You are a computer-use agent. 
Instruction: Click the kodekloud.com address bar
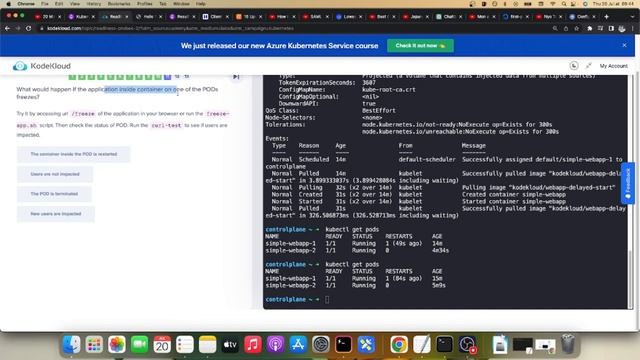pyautogui.click(x=294, y=29)
